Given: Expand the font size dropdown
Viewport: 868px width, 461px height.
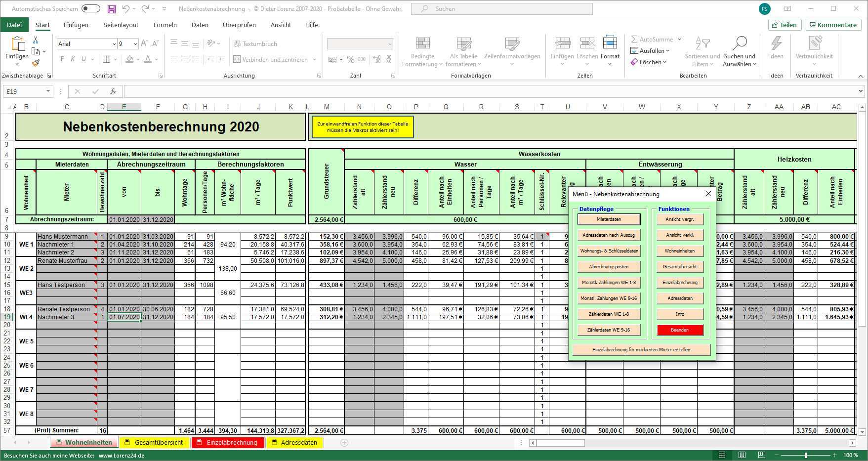Looking at the screenshot, I should (x=135, y=44).
